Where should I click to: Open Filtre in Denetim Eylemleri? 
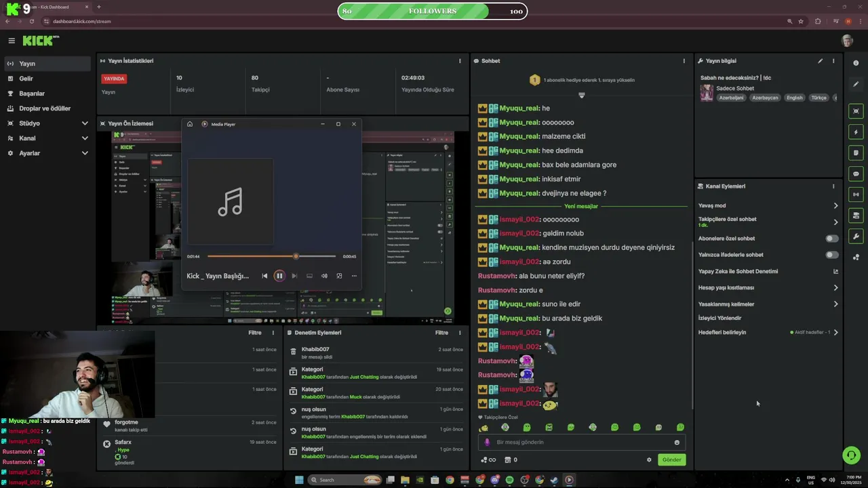[x=441, y=333]
